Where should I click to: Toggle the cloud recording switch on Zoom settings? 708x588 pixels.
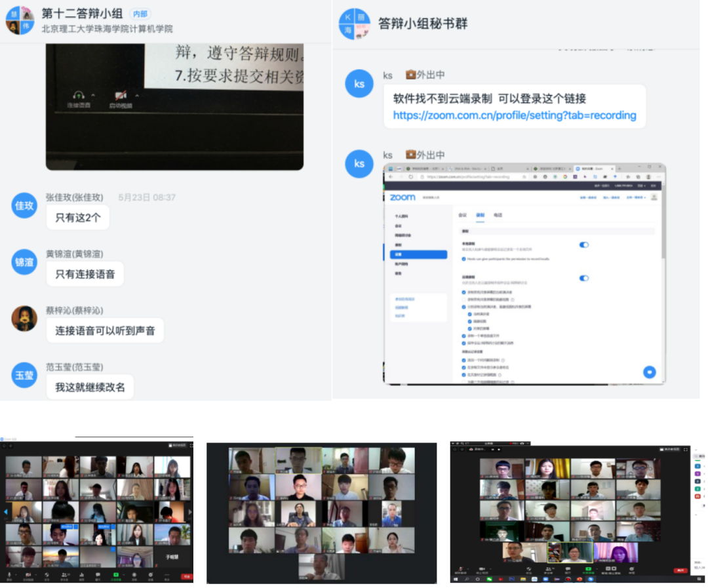coord(584,278)
